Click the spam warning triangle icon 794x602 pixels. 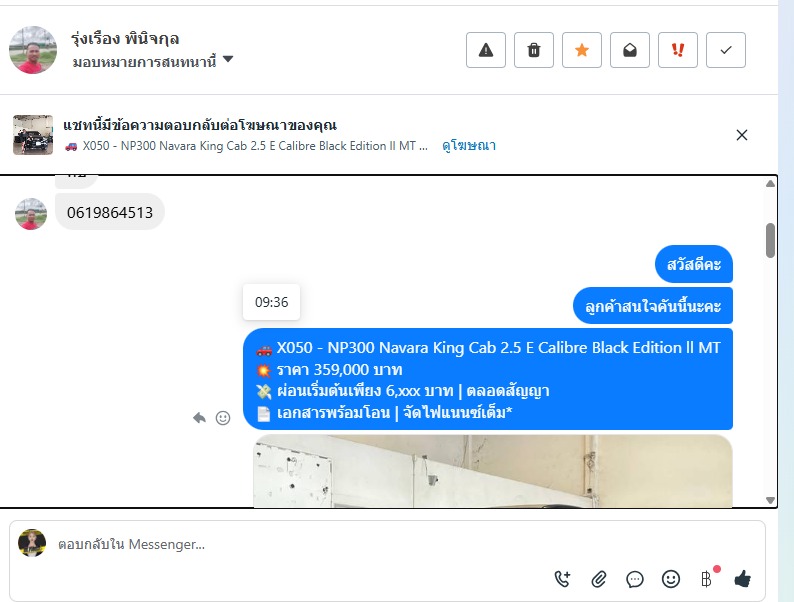(486, 50)
